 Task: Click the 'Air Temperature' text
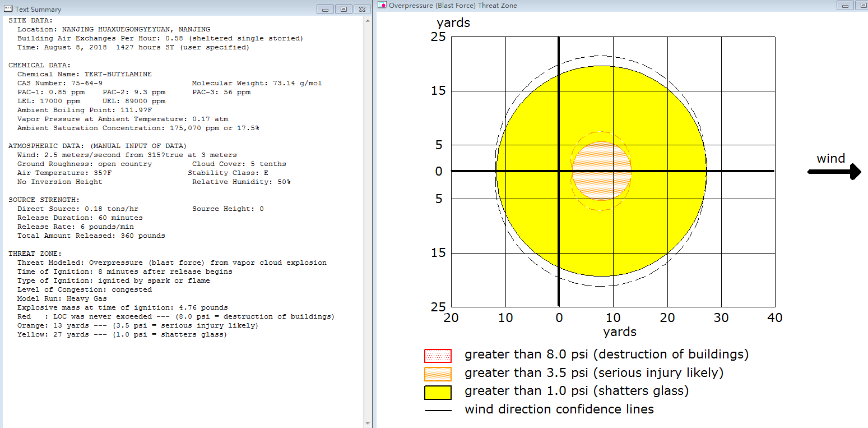pos(64,173)
